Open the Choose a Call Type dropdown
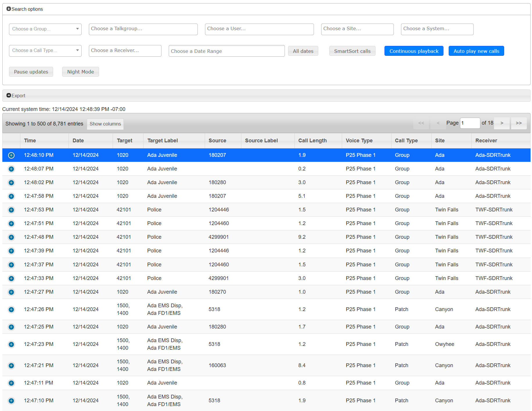The width and height of the screenshot is (532, 411). 45,51
